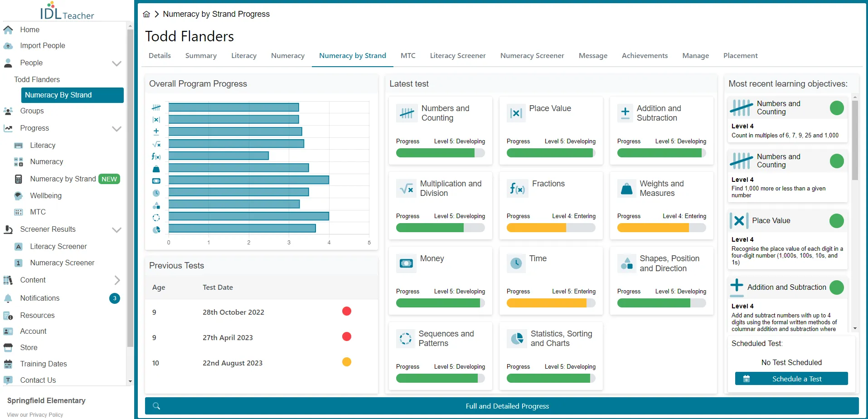Expand the Content menu arrow
Viewport: 868px width, 419px height.
click(117, 280)
